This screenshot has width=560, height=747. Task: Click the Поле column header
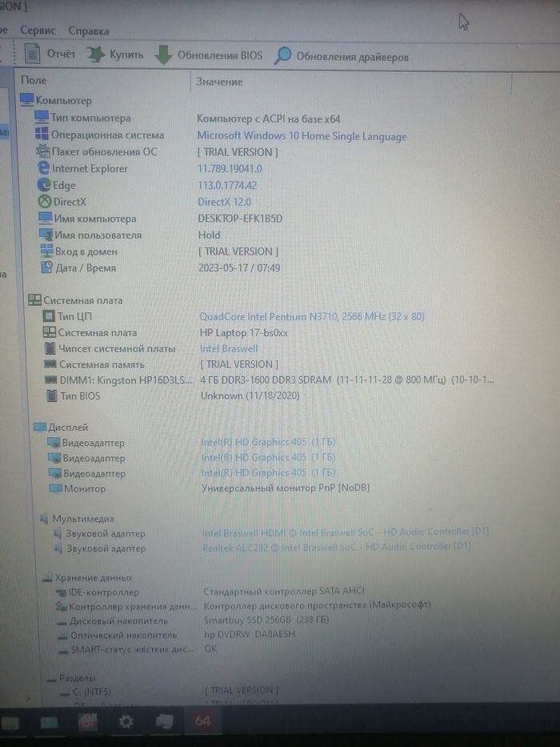(x=34, y=80)
